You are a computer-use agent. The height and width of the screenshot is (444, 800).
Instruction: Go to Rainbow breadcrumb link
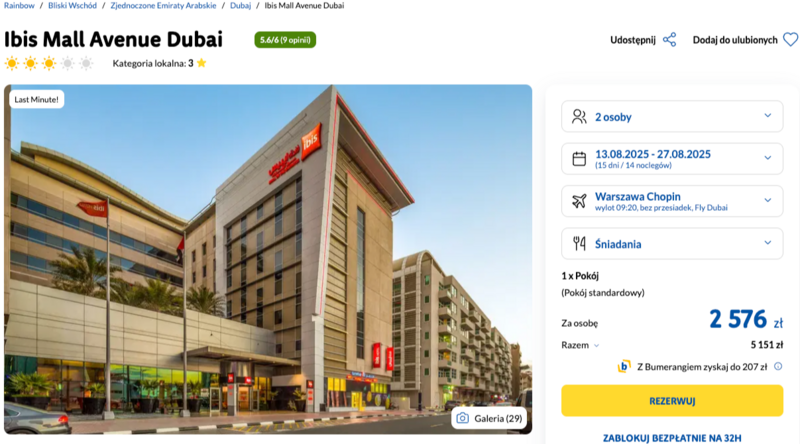tap(19, 6)
